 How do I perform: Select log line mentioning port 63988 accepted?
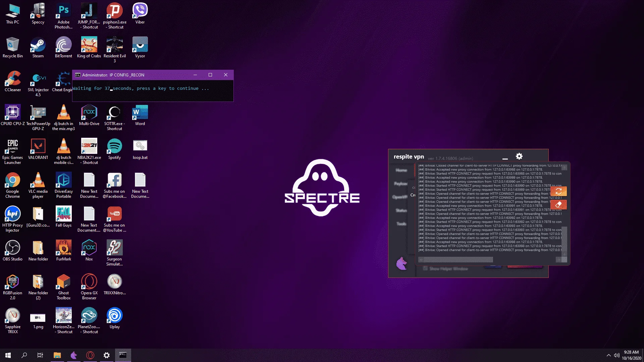pyautogui.click(x=480, y=170)
